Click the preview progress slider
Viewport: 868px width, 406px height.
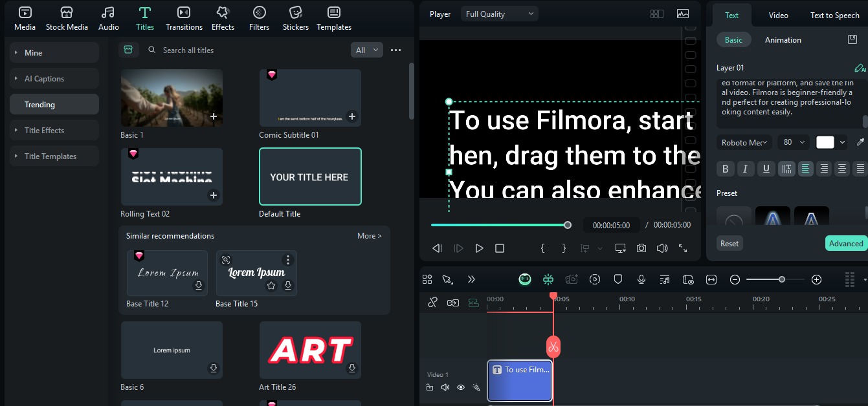499,225
